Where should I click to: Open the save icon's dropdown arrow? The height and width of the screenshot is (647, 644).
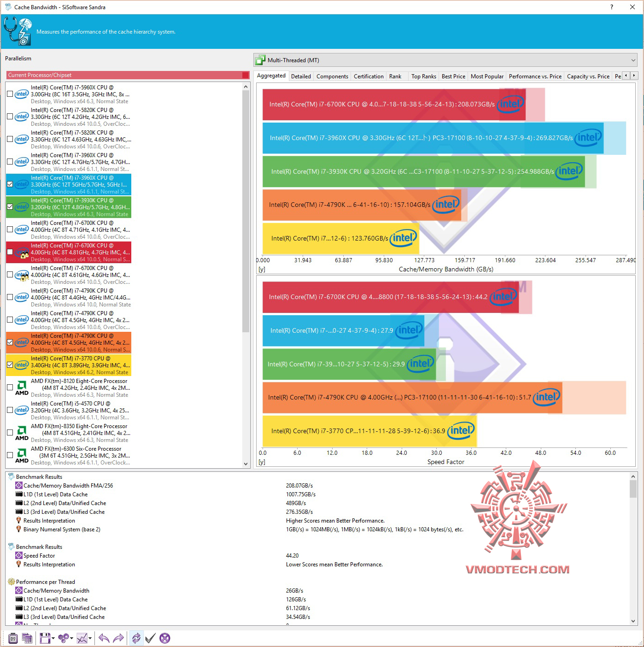pyautogui.click(x=53, y=639)
